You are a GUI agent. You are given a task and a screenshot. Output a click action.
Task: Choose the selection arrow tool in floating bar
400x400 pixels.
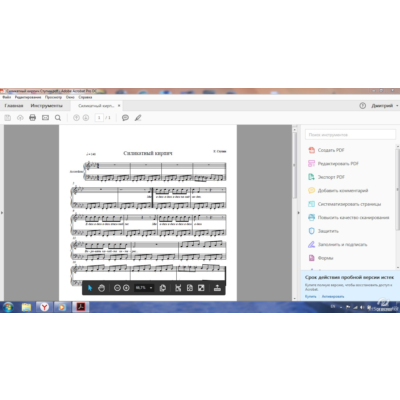(90, 288)
